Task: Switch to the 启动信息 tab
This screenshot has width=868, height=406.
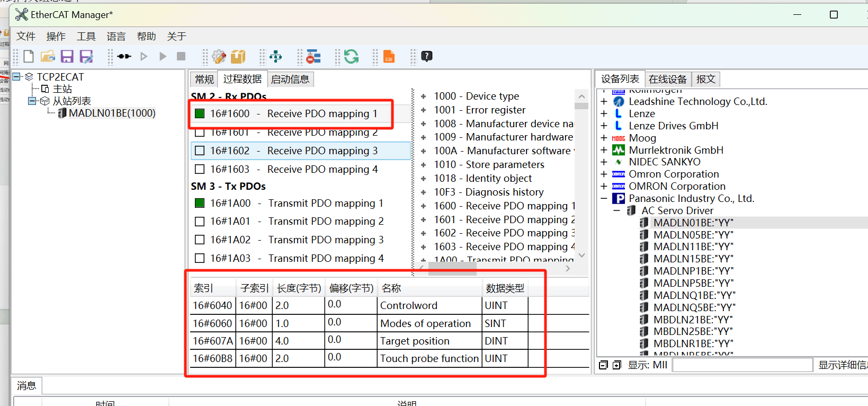Action: click(x=290, y=79)
